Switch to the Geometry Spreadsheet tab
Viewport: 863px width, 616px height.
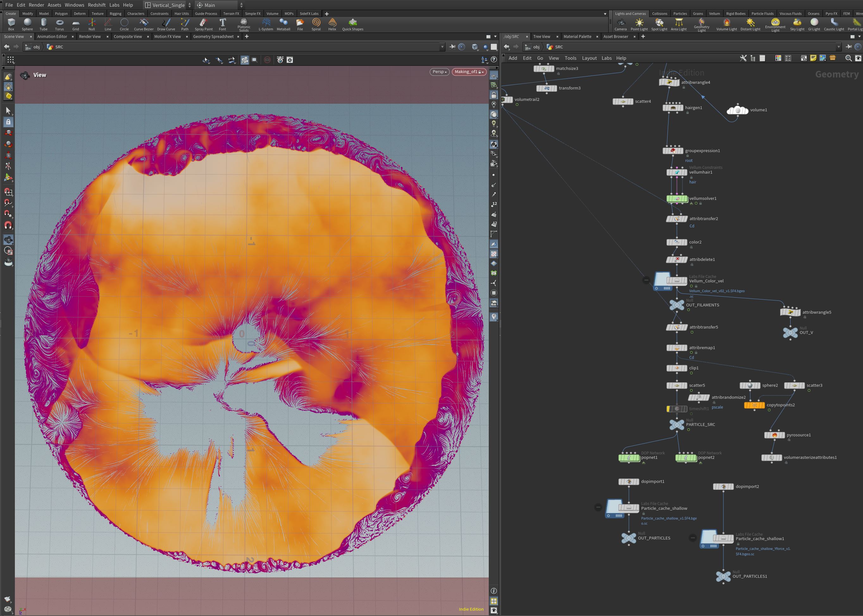(213, 36)
